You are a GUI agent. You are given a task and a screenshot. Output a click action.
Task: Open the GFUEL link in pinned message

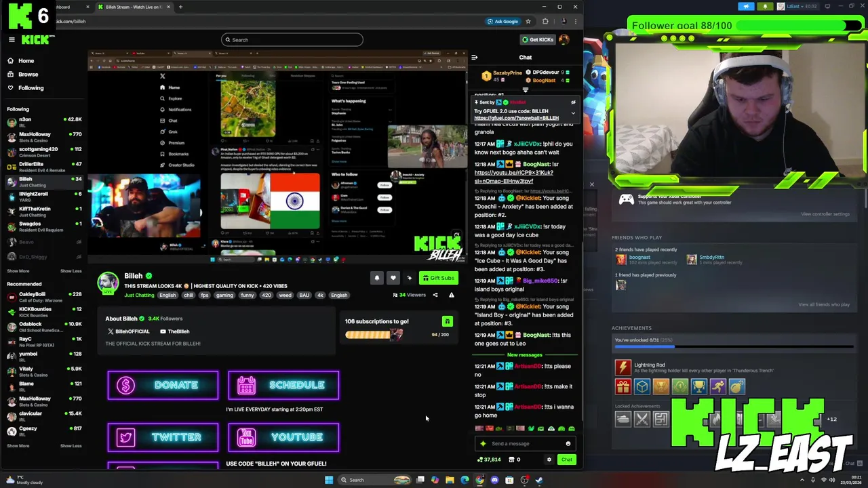[516, 118]
